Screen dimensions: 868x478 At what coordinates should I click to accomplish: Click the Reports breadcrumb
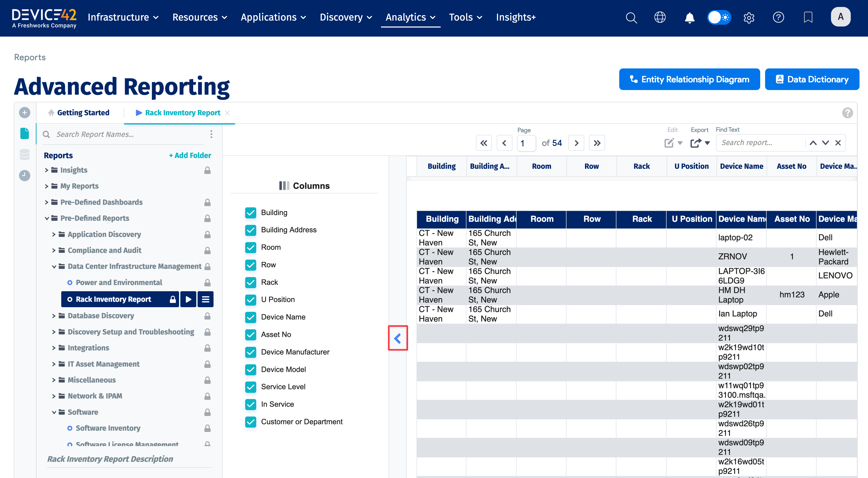point(30,57)
